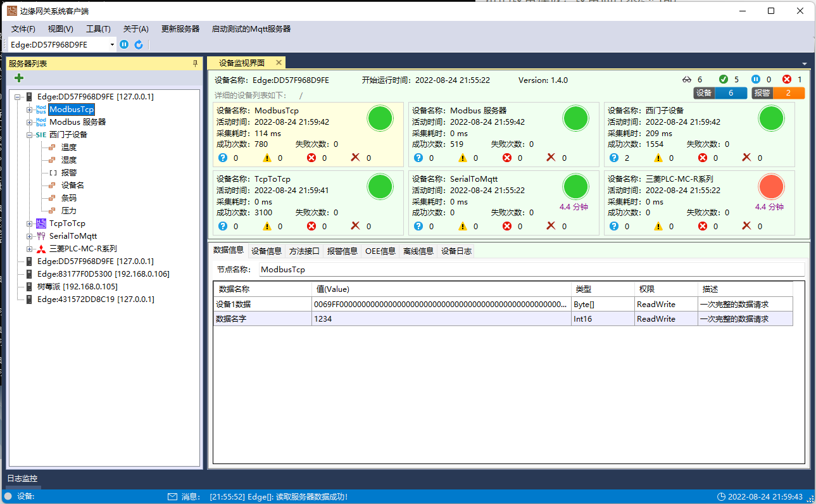Open the Edge:DD57F968D9FE server dropdown
The height and width of the screenshot is (504, 816).
113,44
